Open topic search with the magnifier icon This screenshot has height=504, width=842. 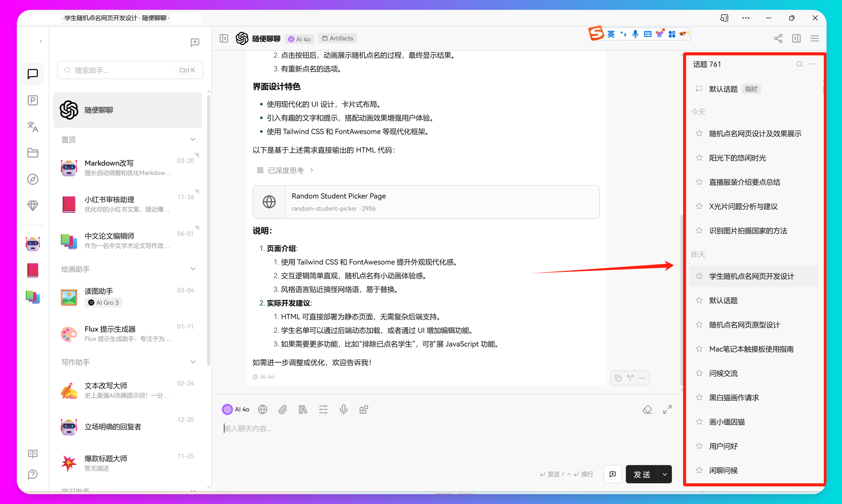click(x=799, y=64)
